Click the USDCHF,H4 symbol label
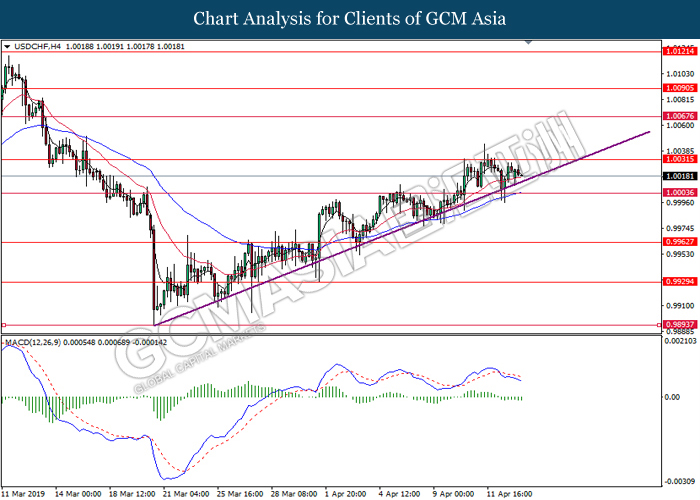 tap(36, 46)
